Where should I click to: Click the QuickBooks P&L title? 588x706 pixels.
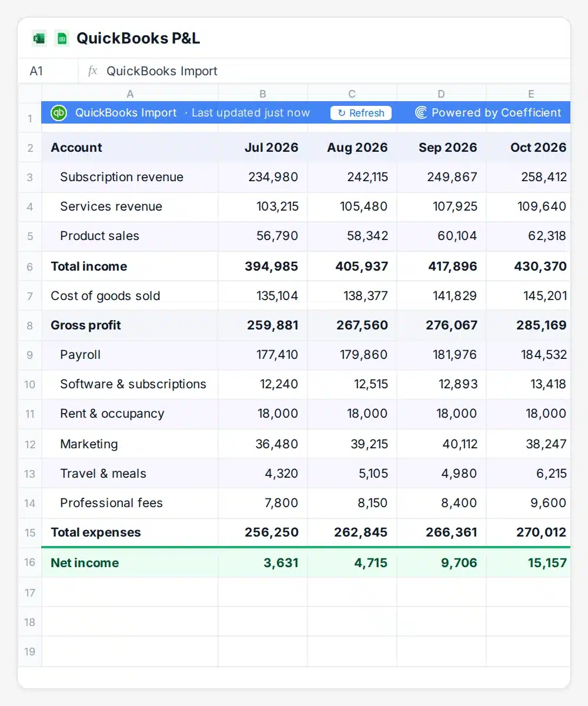pyautogui.click(x=138, y=39)
